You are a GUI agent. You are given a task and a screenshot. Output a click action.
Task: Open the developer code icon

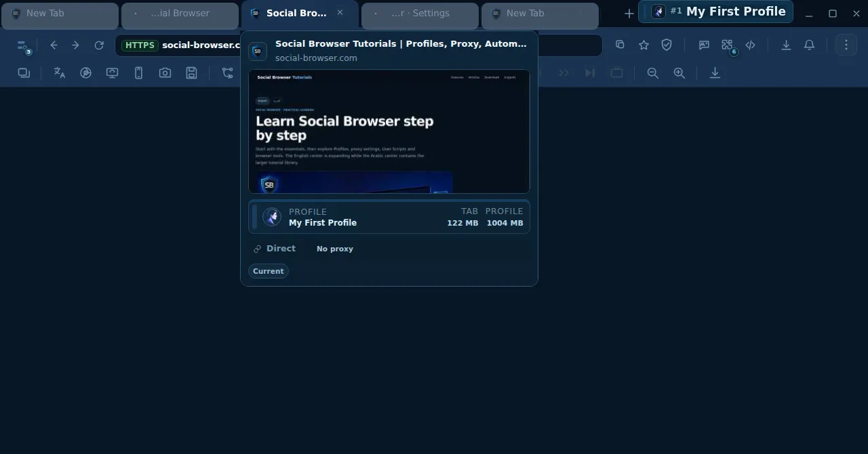pyautogui.click(x=750, y=45)
